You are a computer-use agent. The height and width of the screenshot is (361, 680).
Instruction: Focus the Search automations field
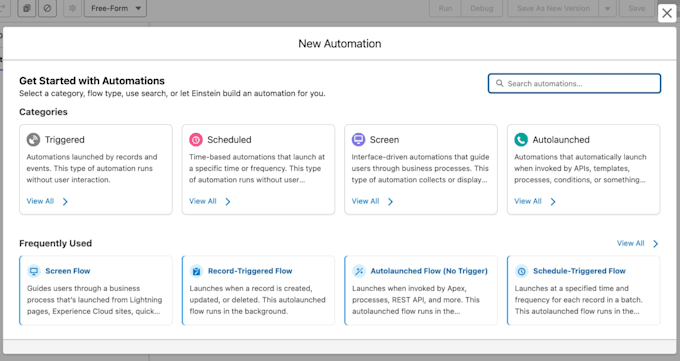574,83
